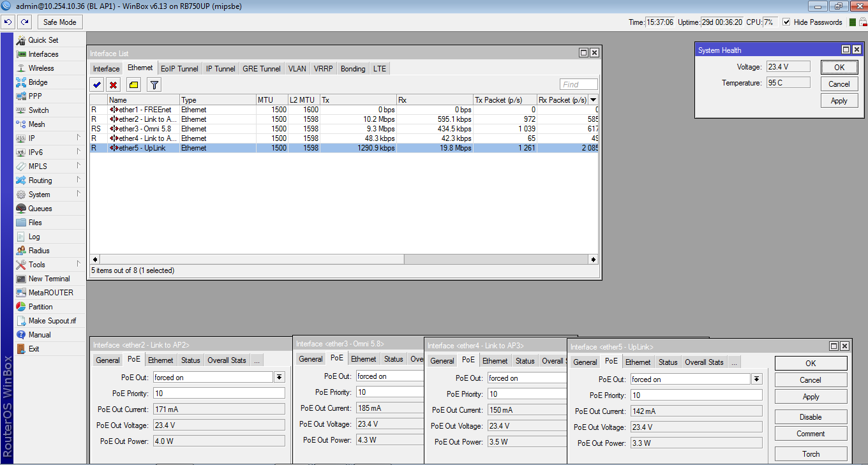Image resolution: width=868 pixels, height=465 pixels.
Task: Click the Torch button
Action: [x=811, y=454]
